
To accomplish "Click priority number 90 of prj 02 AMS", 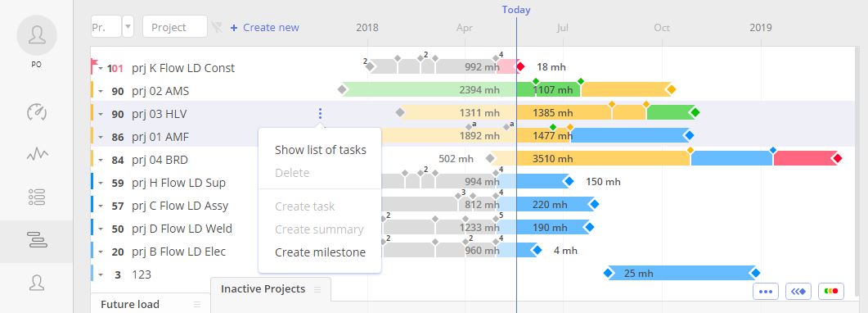I will click(118, 92).
